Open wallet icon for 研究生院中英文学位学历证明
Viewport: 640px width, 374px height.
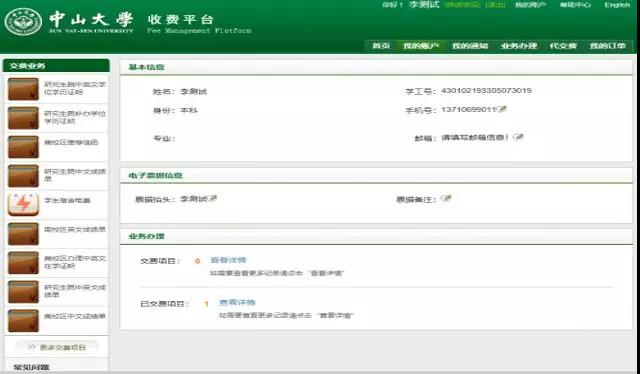click(x=23, y=89)
